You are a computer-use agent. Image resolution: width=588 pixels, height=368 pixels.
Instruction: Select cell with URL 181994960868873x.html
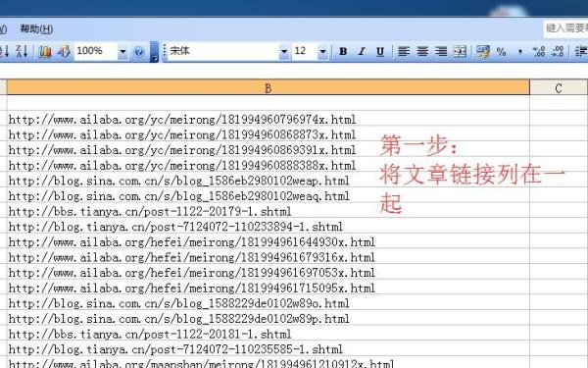tap(269, 134)
